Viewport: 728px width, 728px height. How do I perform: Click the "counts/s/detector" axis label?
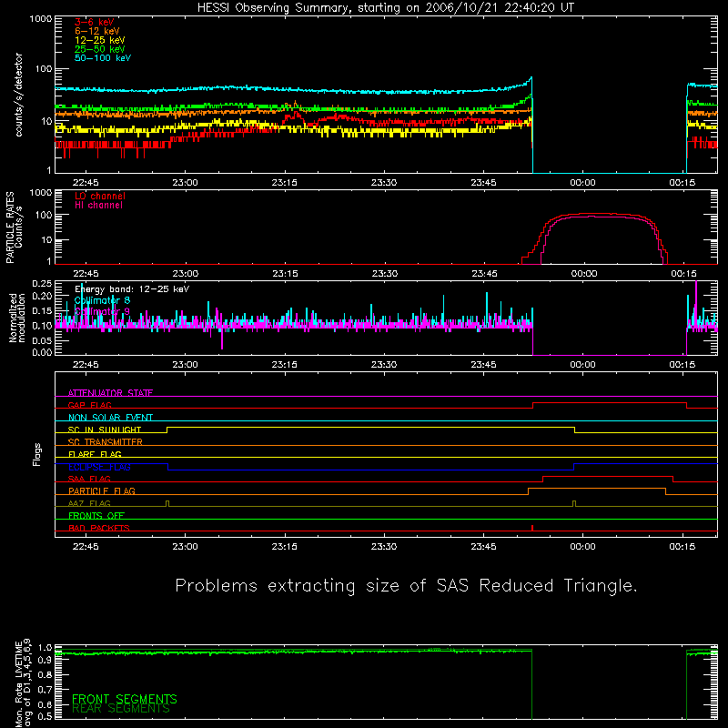18,95
